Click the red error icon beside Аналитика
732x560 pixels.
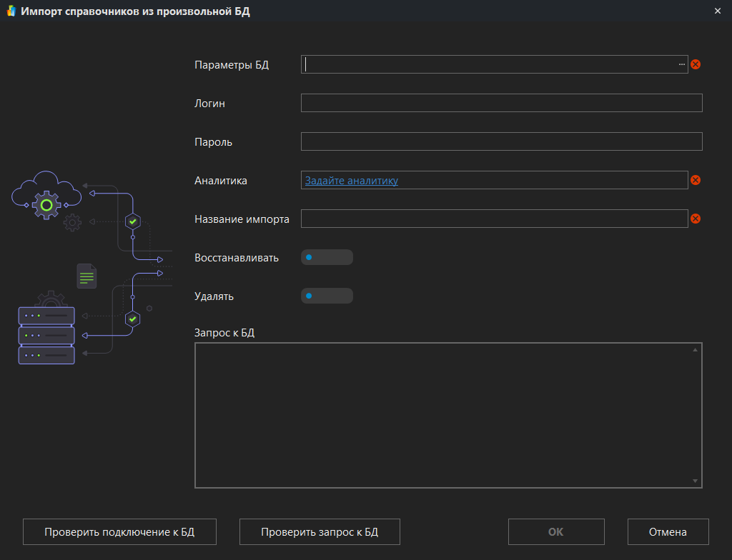696,181
